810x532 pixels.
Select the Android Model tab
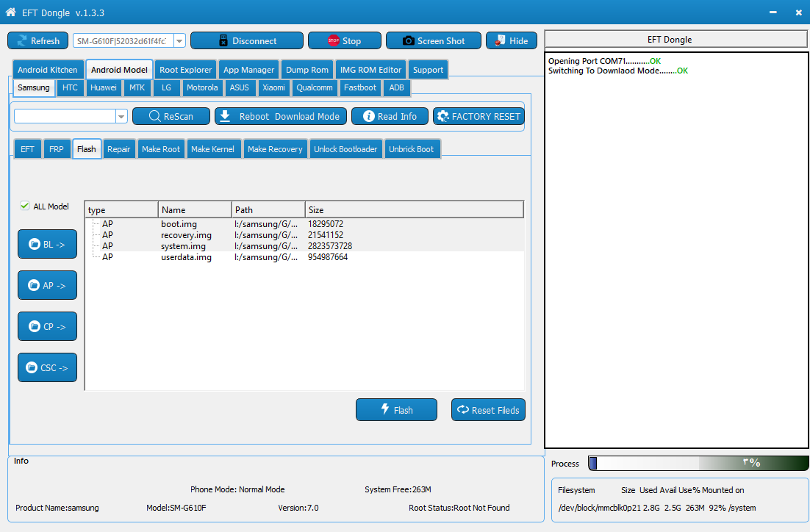(x=119, y=70)
